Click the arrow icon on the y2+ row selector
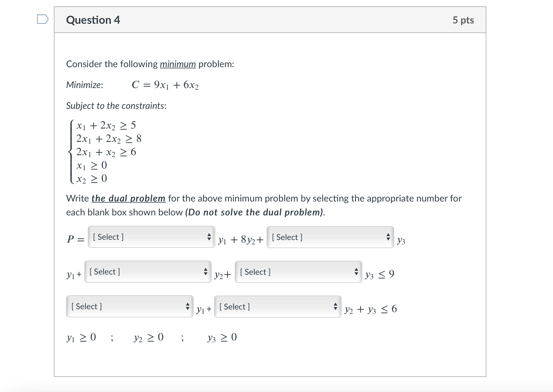553x392 pixels. tap(205, 272)
